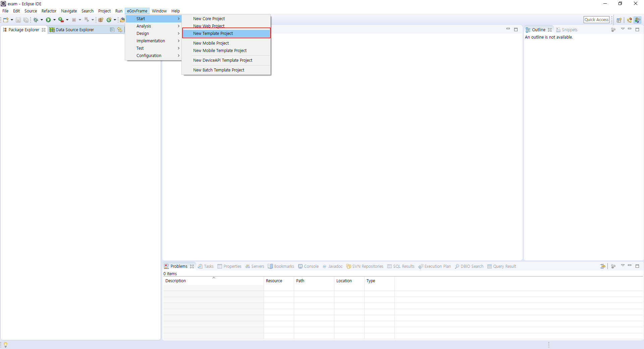Expand the Implementation submenu
The height and width of the screenshot is (349, 644).
(154, 41)
